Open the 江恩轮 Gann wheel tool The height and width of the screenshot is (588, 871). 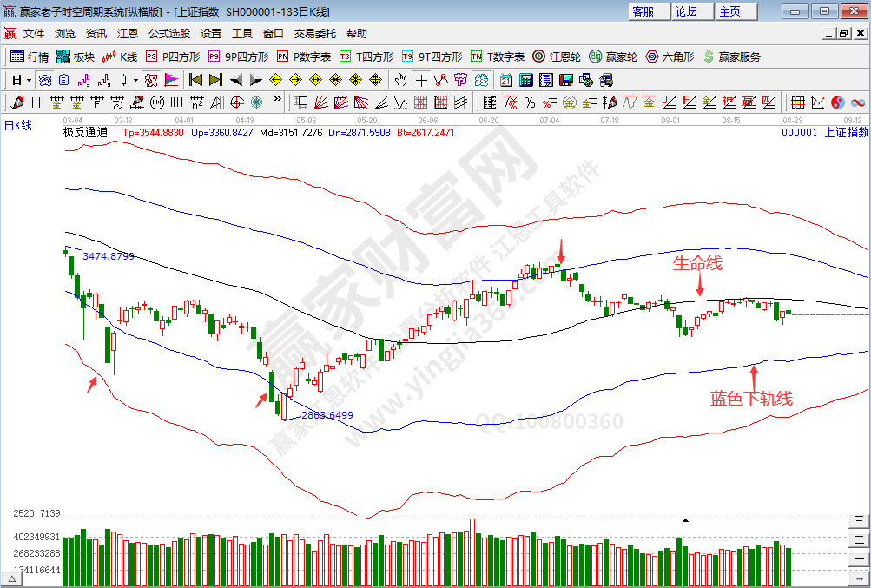click(556, 56)
